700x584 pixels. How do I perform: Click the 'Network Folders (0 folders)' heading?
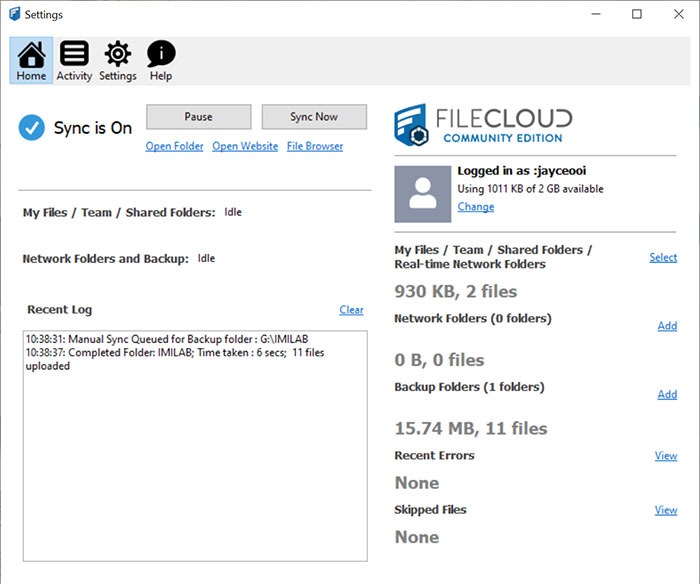pos(473,319)
